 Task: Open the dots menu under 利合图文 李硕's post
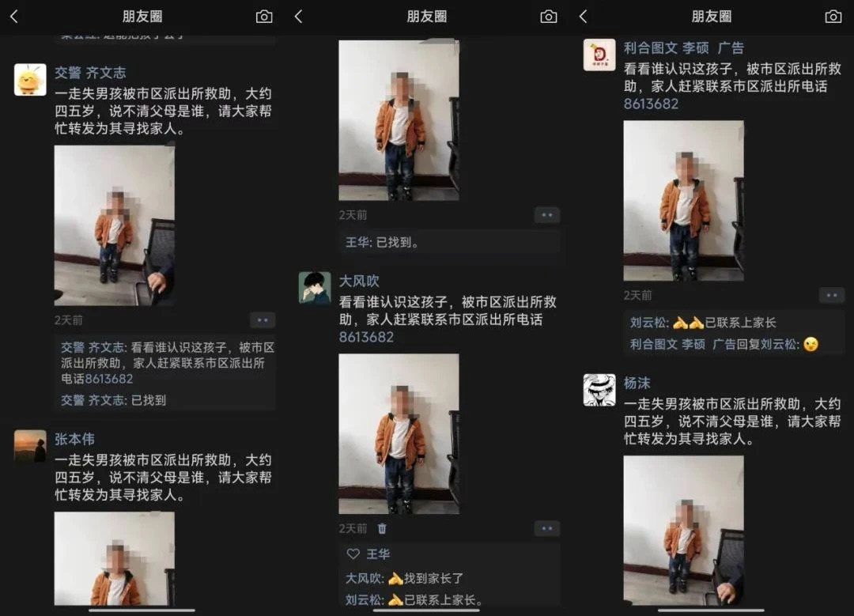[832, 295]
